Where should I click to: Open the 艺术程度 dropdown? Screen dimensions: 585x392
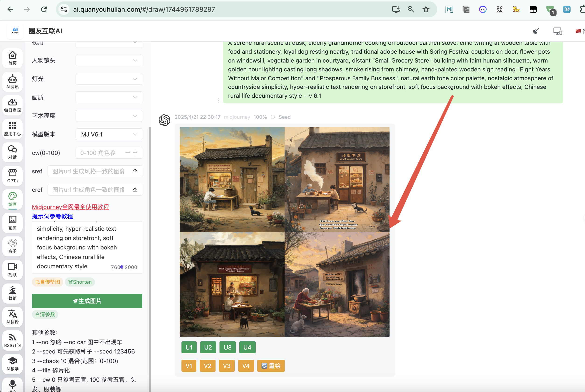coord(109,116)
